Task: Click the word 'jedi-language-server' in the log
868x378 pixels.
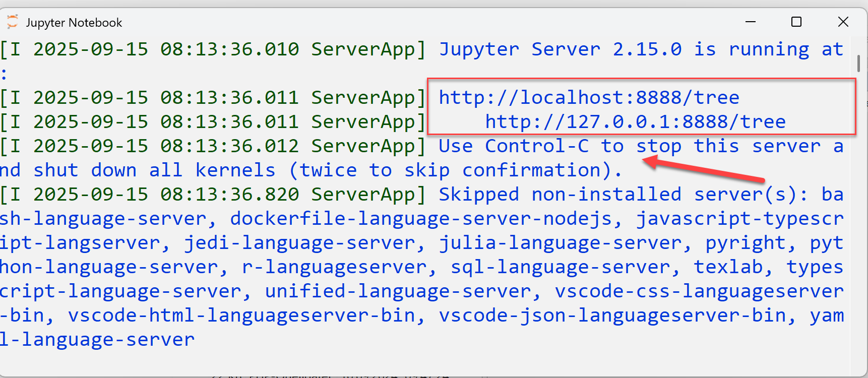Action: 299,243
